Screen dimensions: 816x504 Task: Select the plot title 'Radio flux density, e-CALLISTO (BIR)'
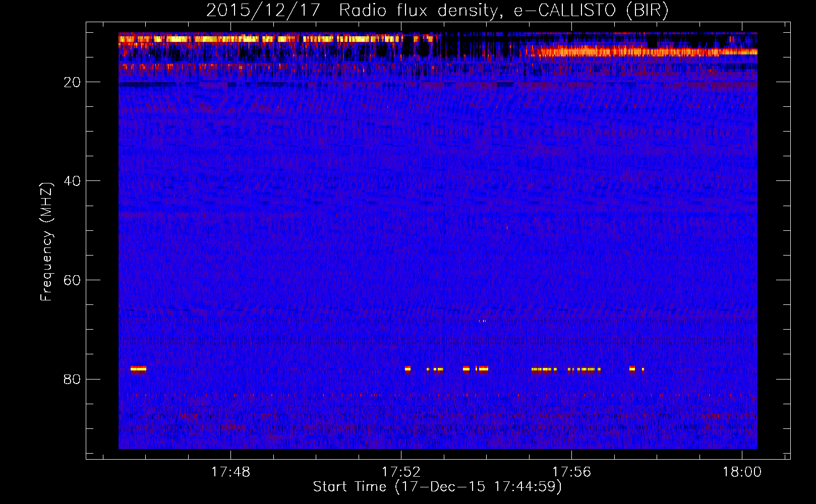click(503, 10)
